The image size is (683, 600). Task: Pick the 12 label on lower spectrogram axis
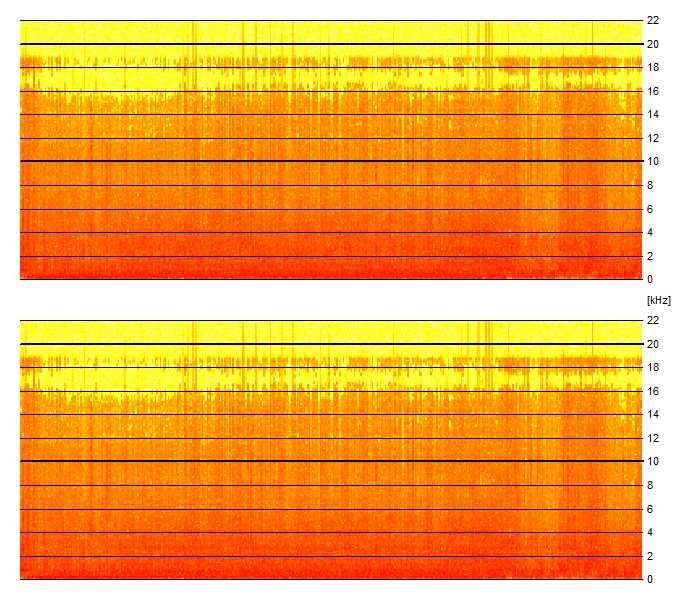[653, 438]
